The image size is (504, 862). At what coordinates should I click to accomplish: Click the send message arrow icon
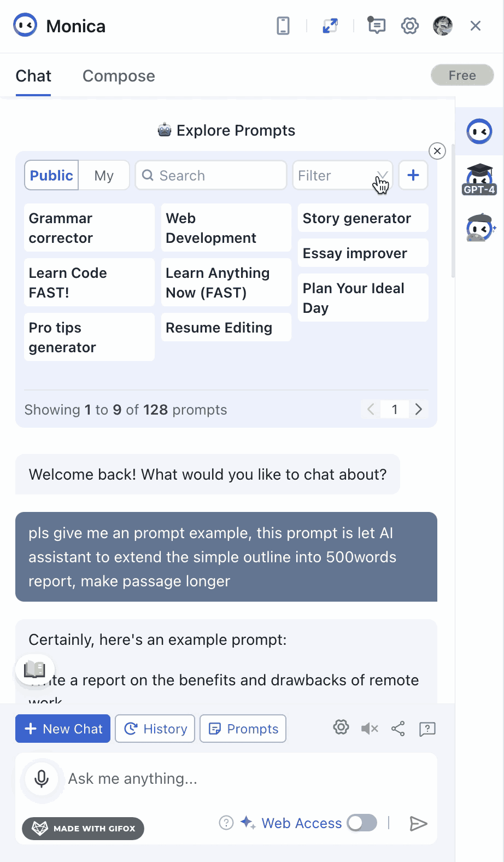418,823
